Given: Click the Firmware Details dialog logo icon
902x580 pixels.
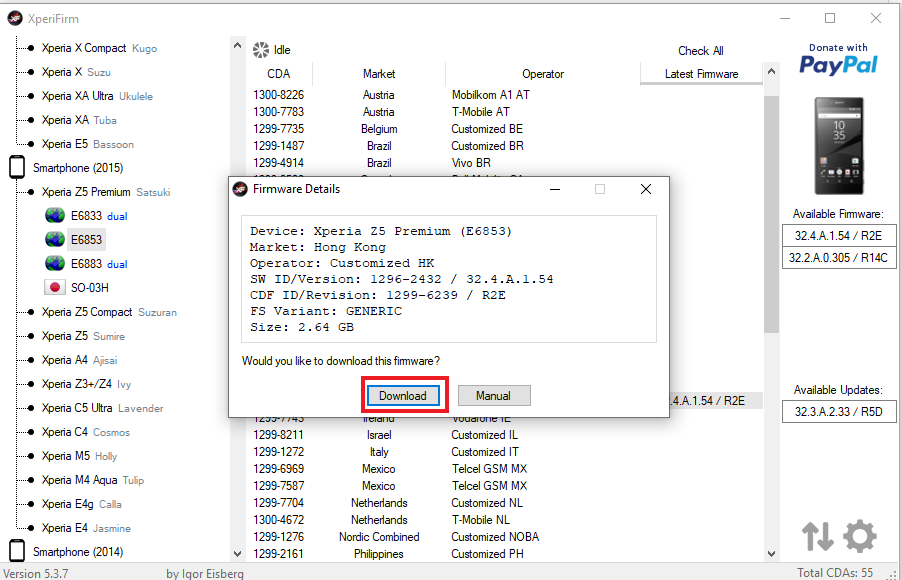Looking at the screenshot, I should point(240,189).
